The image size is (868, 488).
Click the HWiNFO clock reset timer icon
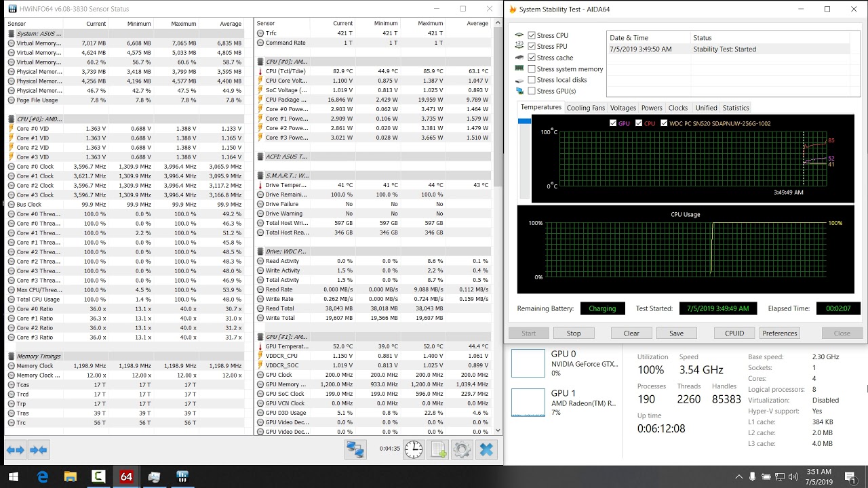point(414,449)
